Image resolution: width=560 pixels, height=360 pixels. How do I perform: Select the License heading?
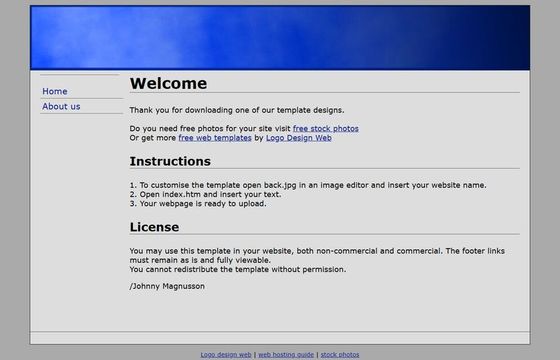[154, 227]
